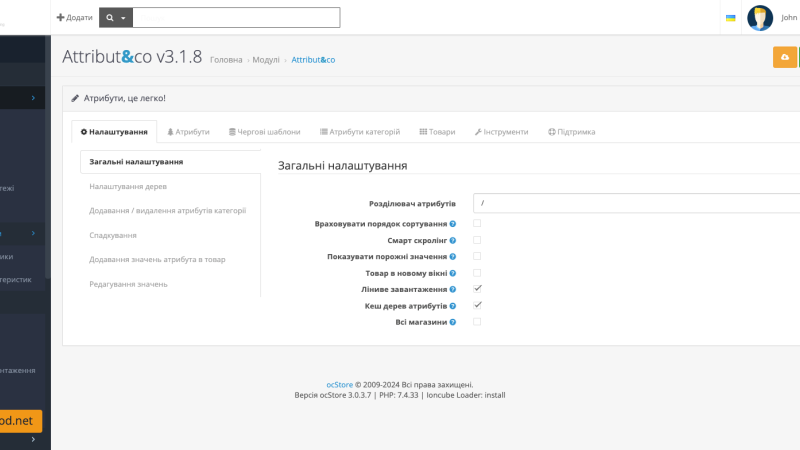The image size is (800, 450).
Task: Expand highlighted sidebar item chevron
Action: tap(33, 233)
